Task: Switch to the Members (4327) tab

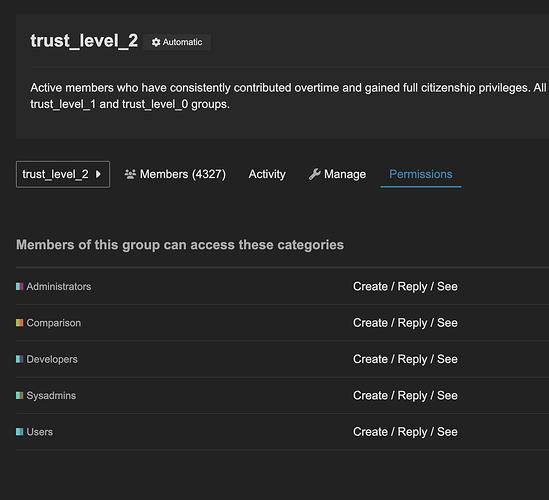Action: click(175, 174)
